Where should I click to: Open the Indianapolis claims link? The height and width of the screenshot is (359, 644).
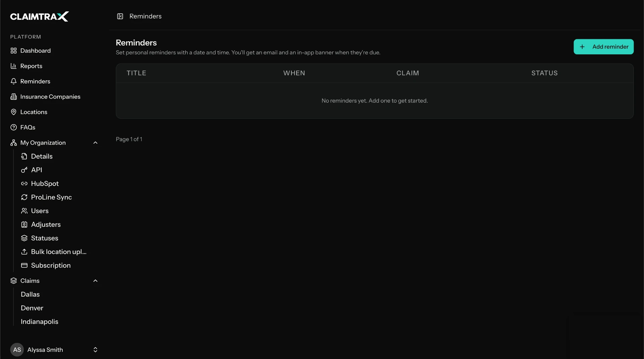coord(40,322)
